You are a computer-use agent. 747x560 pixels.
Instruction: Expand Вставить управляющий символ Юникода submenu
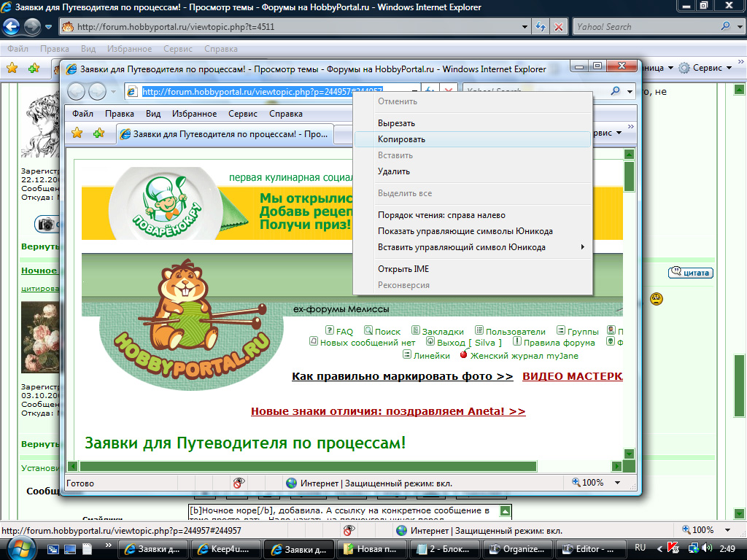click(x=581, y=247)
